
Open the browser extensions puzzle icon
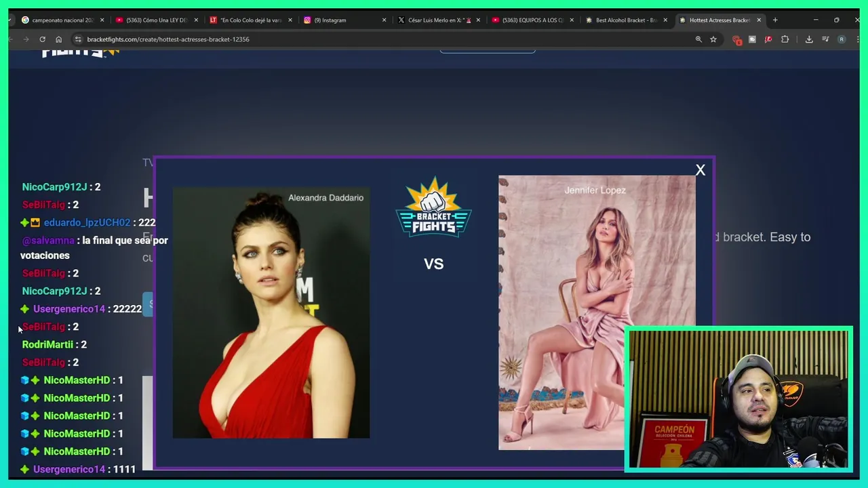click(785, 39)
